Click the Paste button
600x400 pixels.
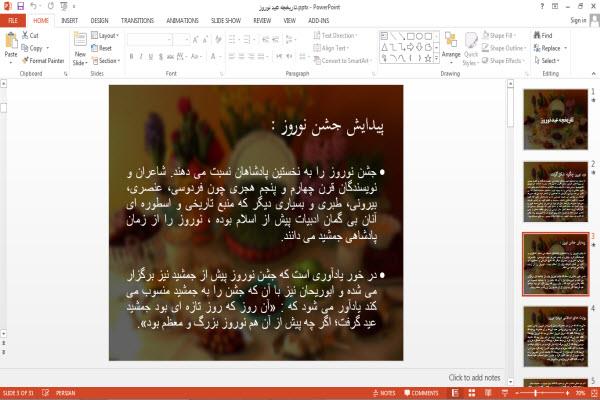[x=11, y=45]
